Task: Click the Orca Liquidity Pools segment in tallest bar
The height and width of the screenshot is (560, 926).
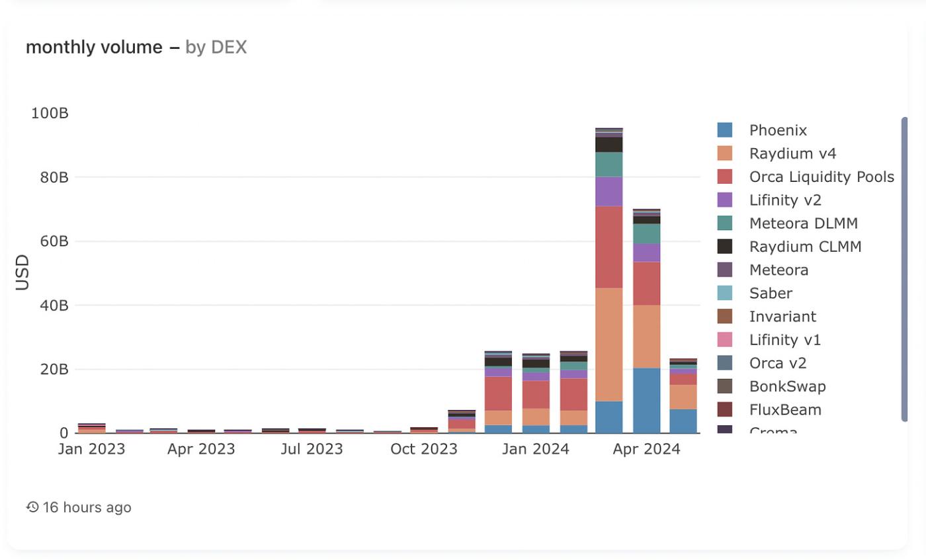Action: click(609, 247)
